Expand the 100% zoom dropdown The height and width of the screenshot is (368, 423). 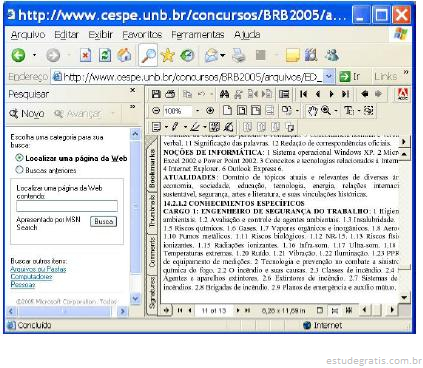[197, 111]
